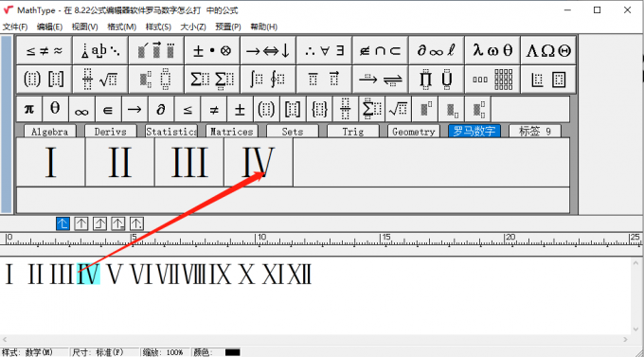Insert element-of symbol from small bar
The width and height of the screenshot is (644, 357).
coord(108,109)
